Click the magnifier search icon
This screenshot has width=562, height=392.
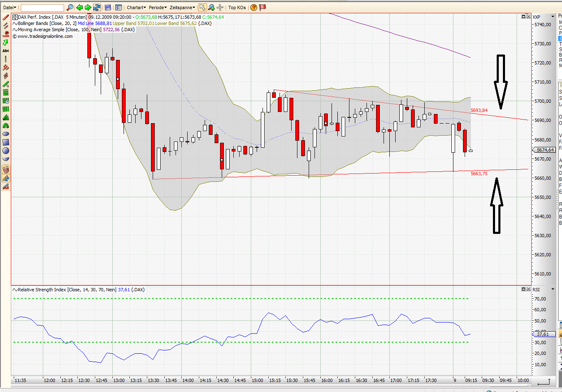[x=70, y=7]
